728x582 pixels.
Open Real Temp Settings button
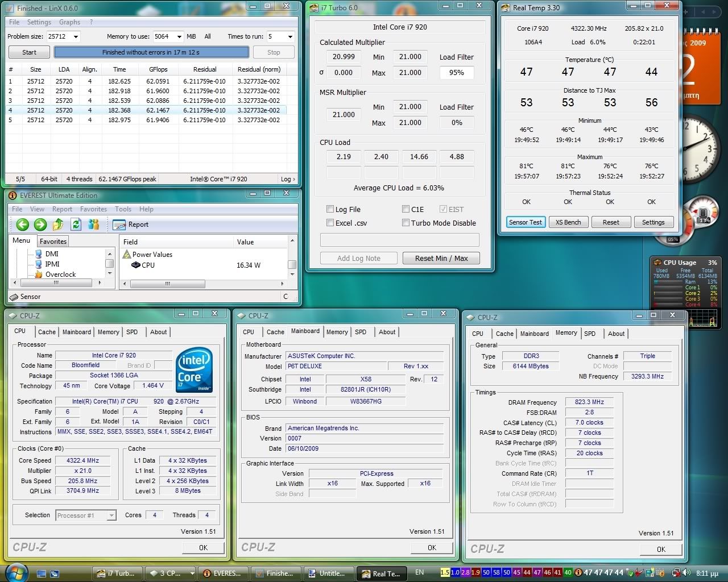pyautogui.click(x=653, y=222)
